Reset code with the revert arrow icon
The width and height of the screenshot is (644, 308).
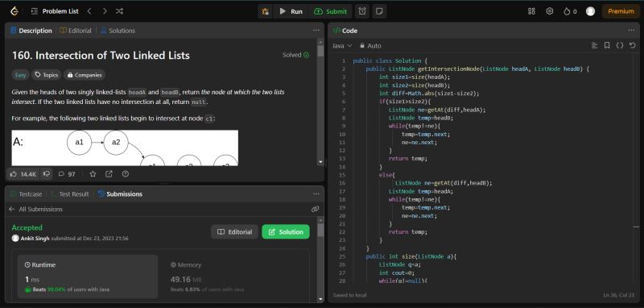633,46
